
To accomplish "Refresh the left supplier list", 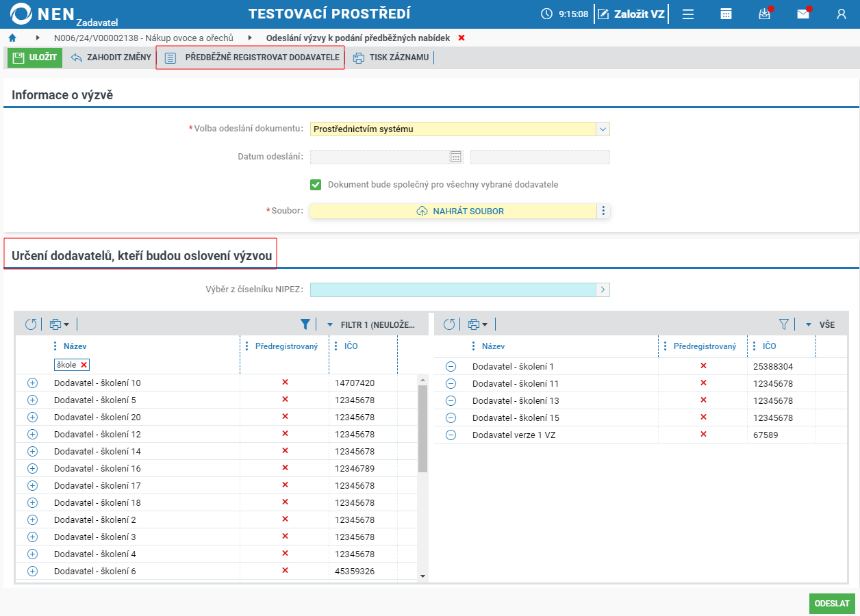I will [x=31, y=324].
